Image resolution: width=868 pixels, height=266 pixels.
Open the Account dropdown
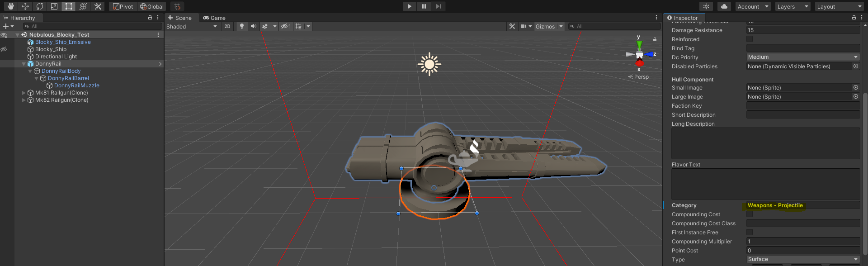[753, 6]
